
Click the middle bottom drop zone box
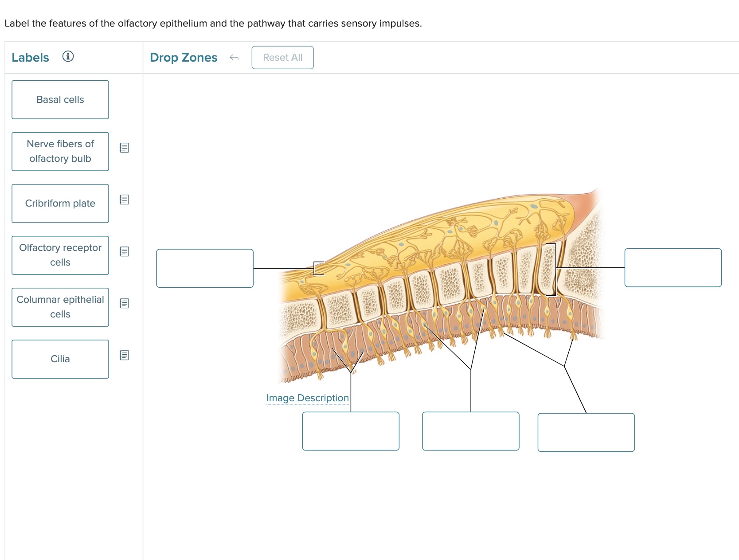coord(470,431)
